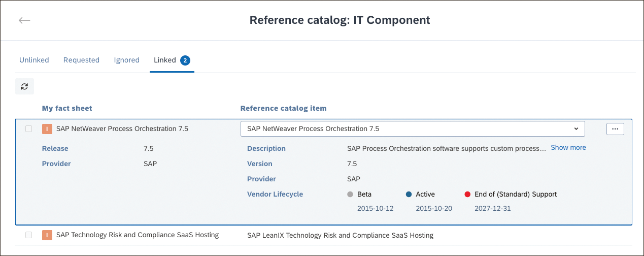Click the Show more description link

point(568,148)
